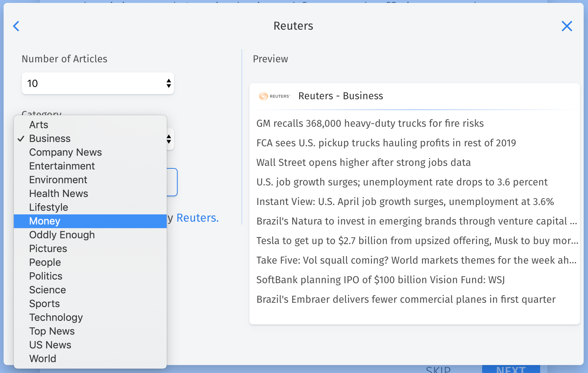The width and height of the screenshot is (588, 373).
Task: Open Wall Street opens higher headline
Action: pos(364,163)
